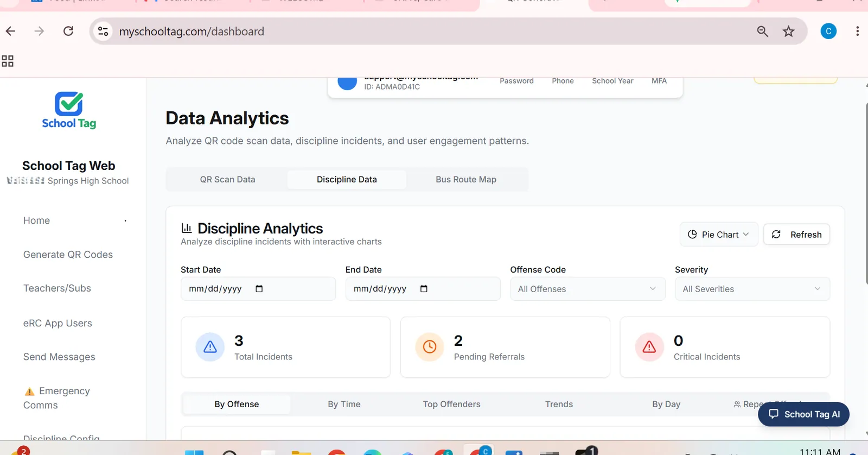Click the browser back arrow
The width and height of the screenshot is (868, 455).
pyautogui.click(x=11, y=31)
